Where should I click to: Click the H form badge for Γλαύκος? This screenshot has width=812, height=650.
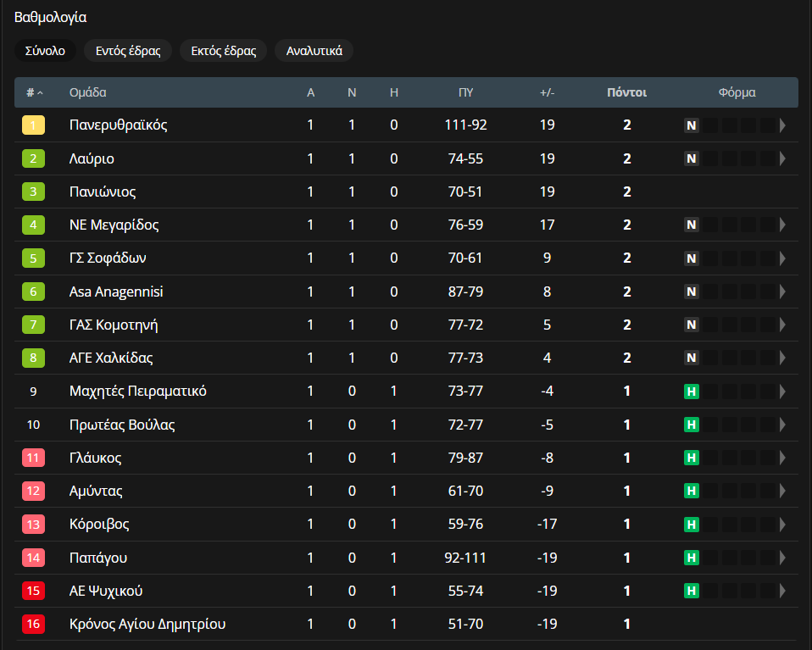[x=692, y=458]
